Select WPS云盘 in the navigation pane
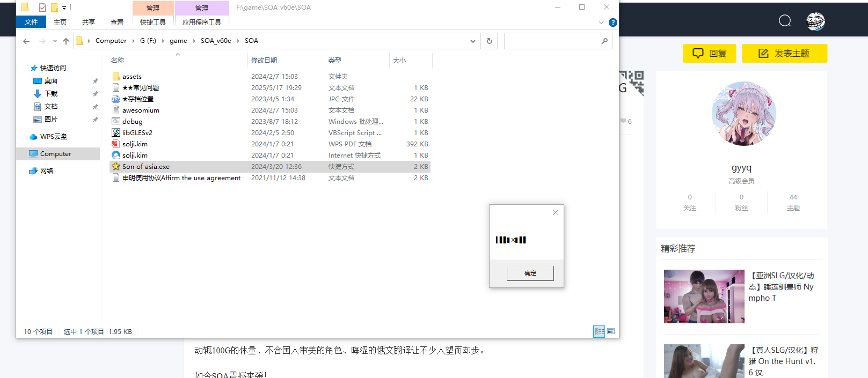Image resolution: width=868 pixels, height=378 pixels. (x=54, y=137)
